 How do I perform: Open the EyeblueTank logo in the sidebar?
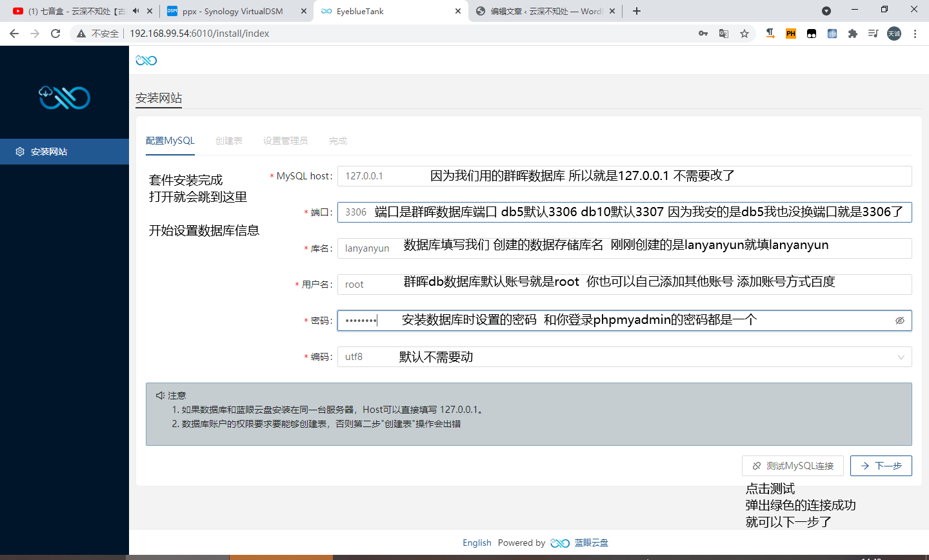pyautogui.click(x=64, y=97)
